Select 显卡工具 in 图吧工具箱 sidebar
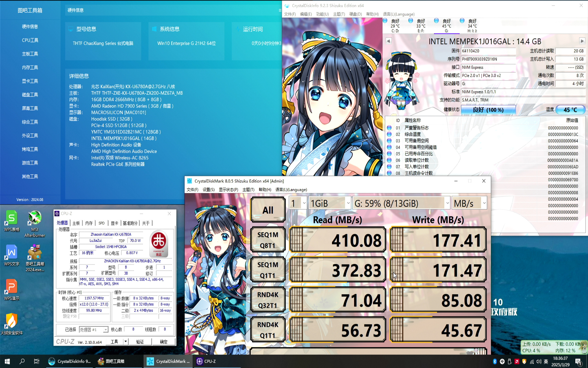Image resolution: width=588 pixels, height=368 pixels. point(30,81)
